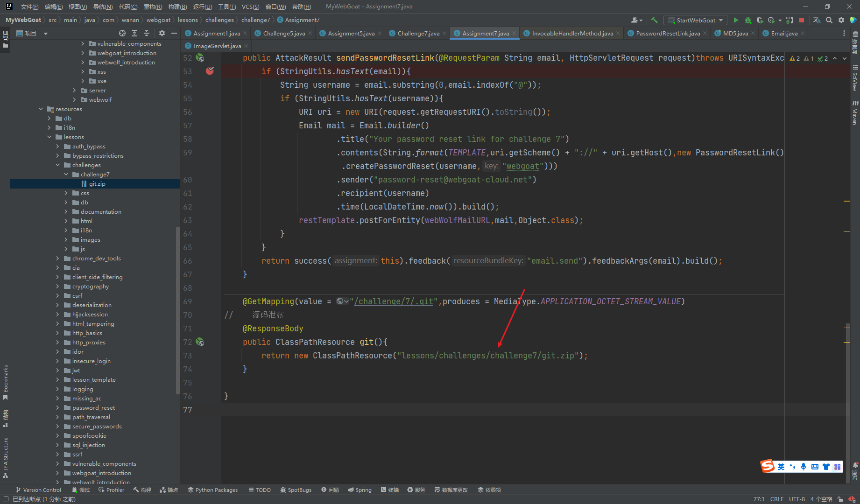The width and height of the screenshot is (860, 504).
Task: Select git.zip in project tree
Action: (97, 183)
